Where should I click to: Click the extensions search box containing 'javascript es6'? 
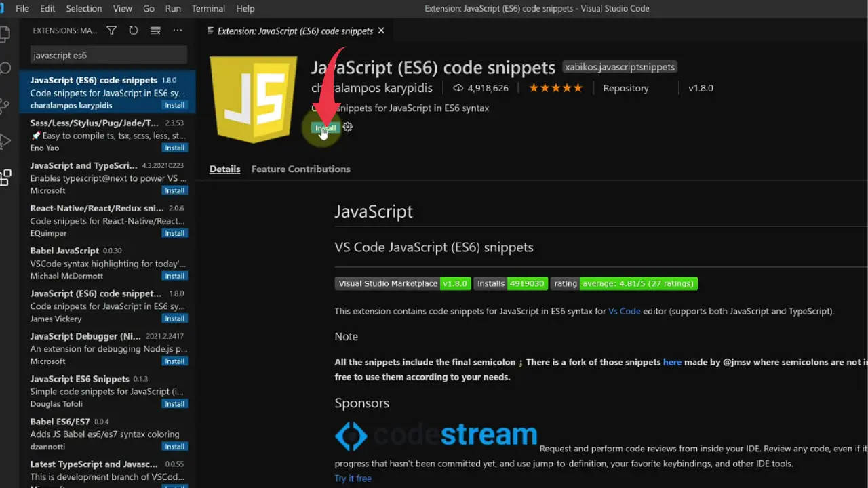click(108, 56)
